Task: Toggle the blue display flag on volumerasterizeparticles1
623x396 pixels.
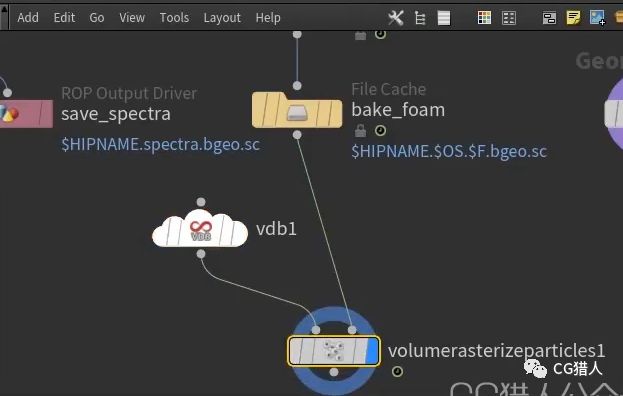Action: pos(372,351)
